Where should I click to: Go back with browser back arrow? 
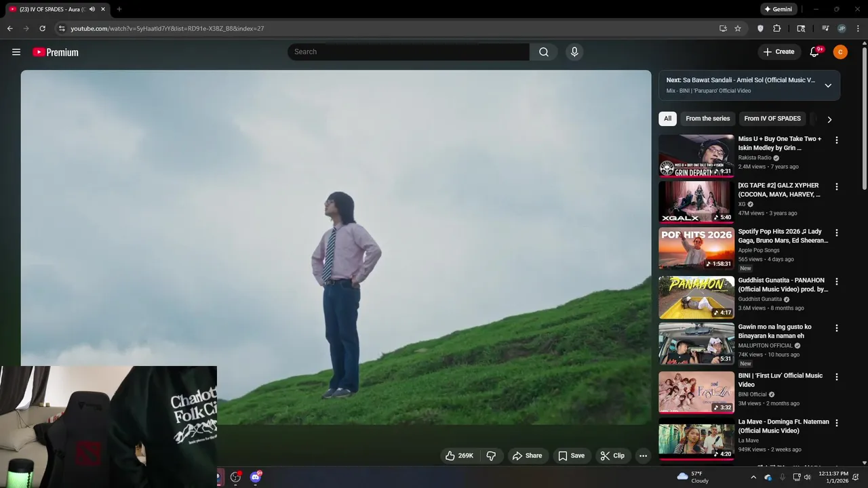9,28
